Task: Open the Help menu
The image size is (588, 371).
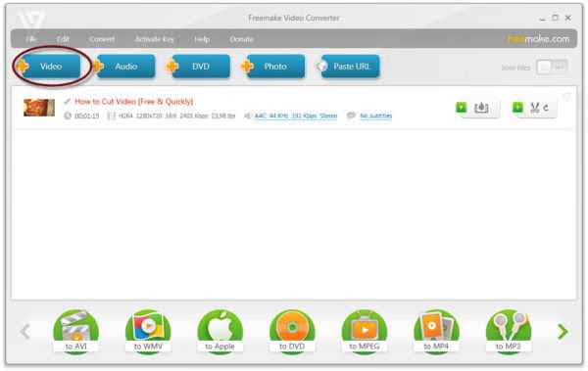Action: (x=202, y=39)
